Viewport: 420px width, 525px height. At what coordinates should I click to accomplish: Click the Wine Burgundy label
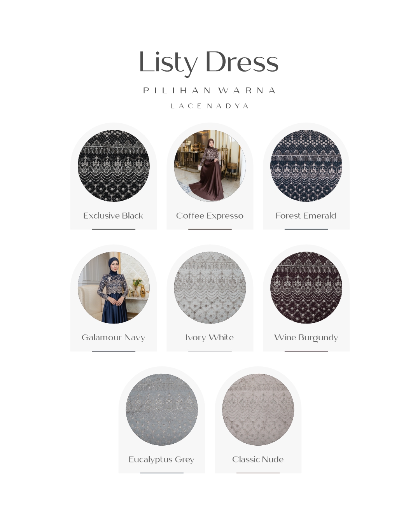[306, 338]
